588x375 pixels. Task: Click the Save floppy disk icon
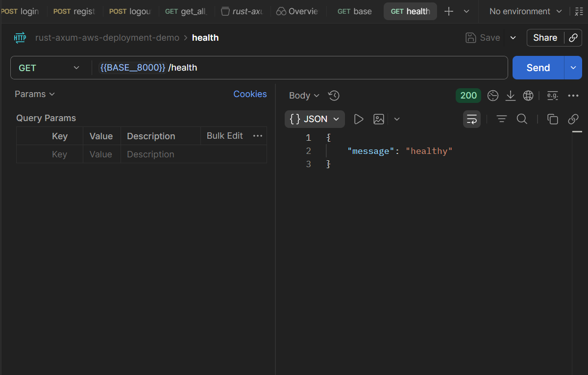click(470, 38)
